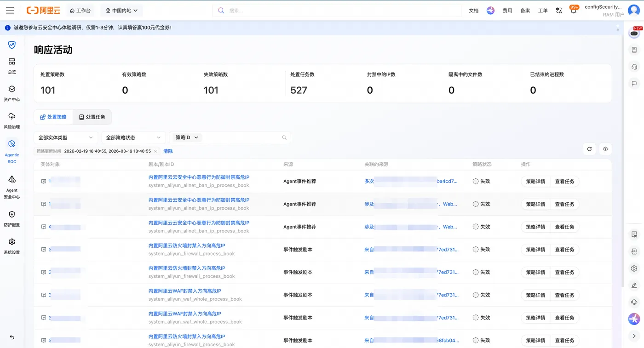Open the purple asterisk assistant in right sidebar
Viewport: 644px width, 348px height.
click(x=634, y=319)
